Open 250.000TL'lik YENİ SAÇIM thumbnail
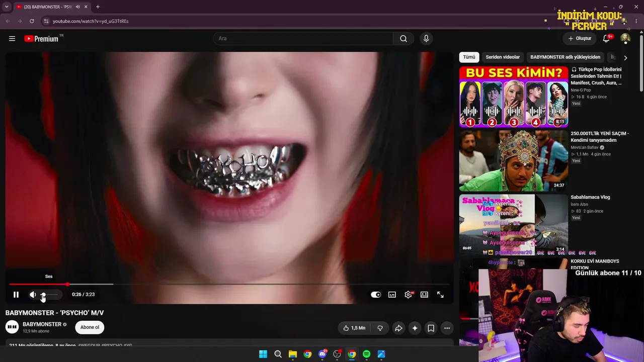 514,160
